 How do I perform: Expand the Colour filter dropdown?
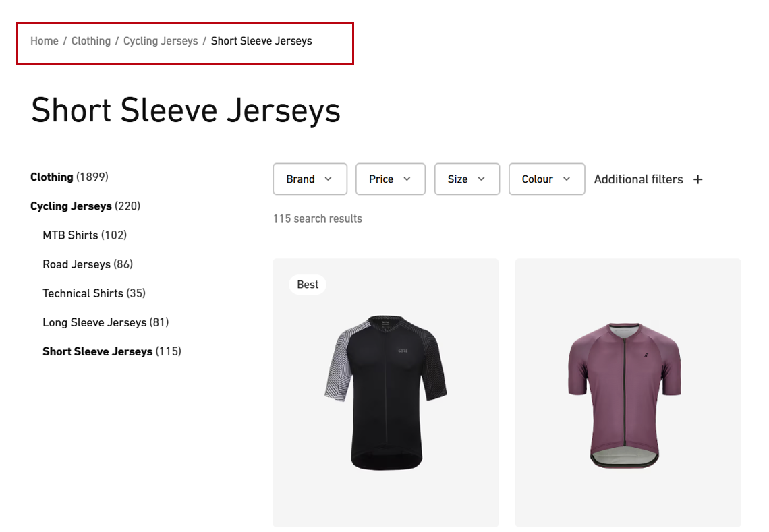tap(546, 179)
